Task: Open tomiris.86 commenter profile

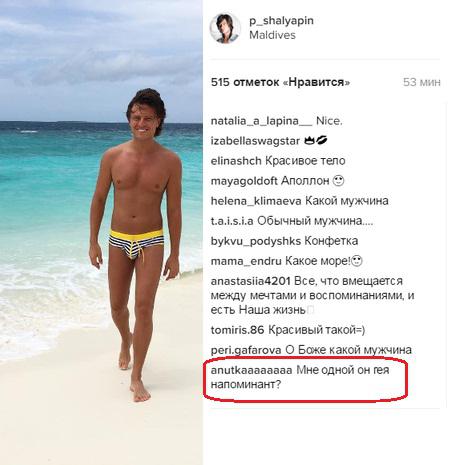Action: (237, 330)
